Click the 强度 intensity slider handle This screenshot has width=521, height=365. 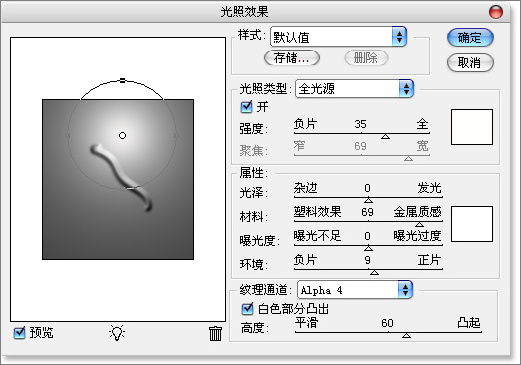[x=385, y=136]
